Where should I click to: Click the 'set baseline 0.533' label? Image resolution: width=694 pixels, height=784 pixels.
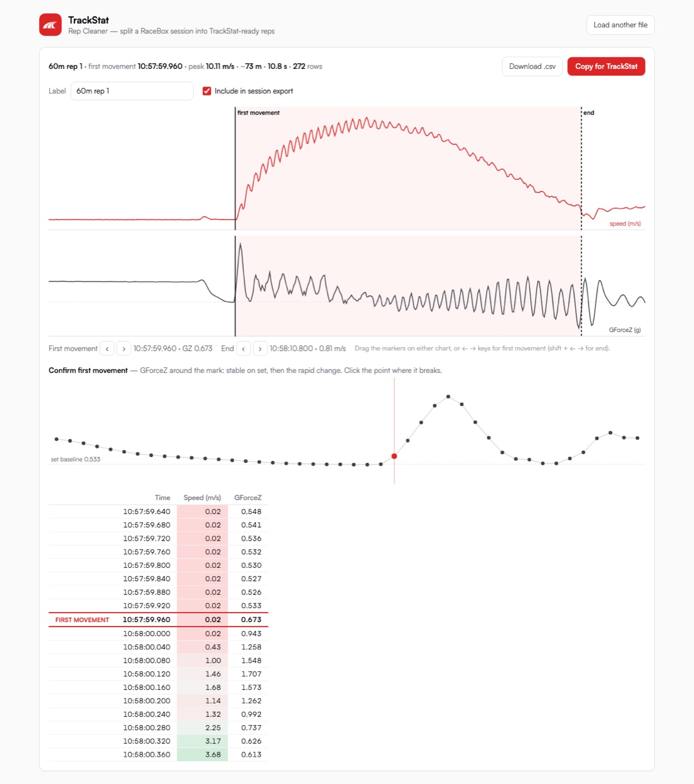(75, 460)
